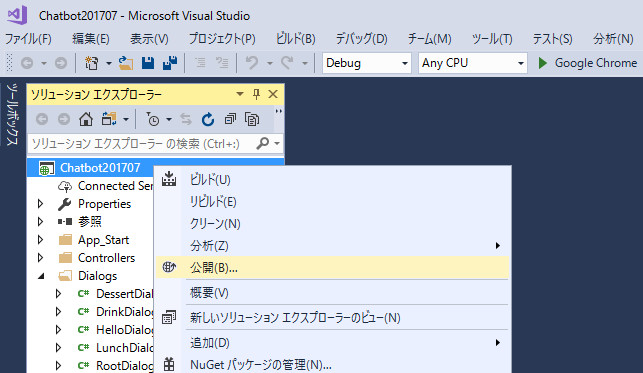Select 概要(V) in context menu
Viewport: 643px width, 373px height.
pos(332,293)
